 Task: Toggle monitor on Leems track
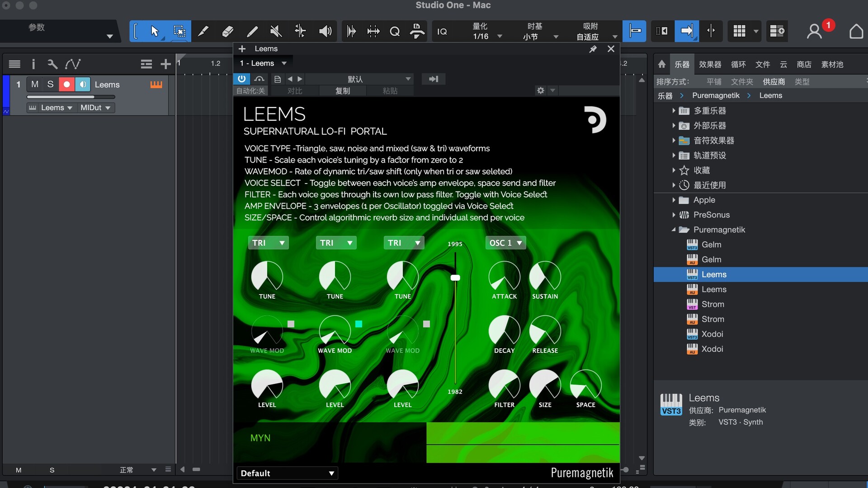[x=83, y=84]
